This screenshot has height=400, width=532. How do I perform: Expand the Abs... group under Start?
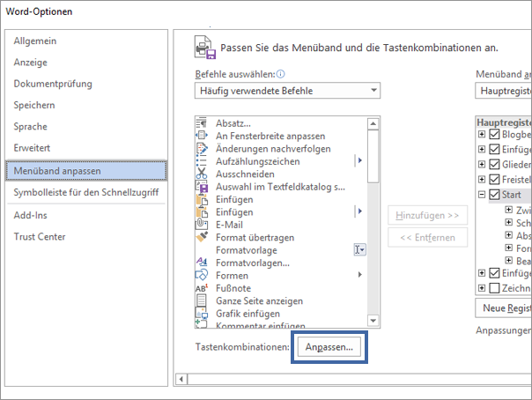pos(508,234)
